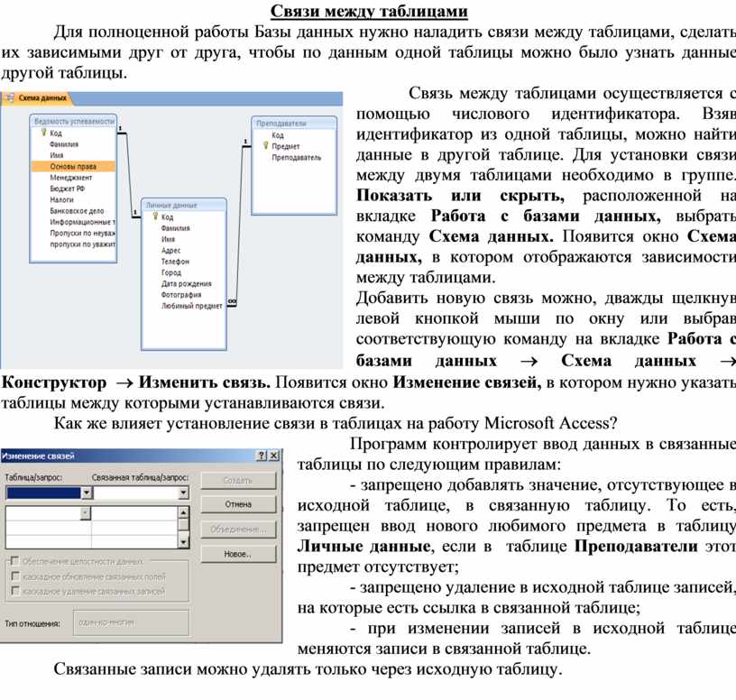The height and width of the screenshot is (700, 736).
Task: Click the Схема данных tab icon
Action: coord(9,98)
